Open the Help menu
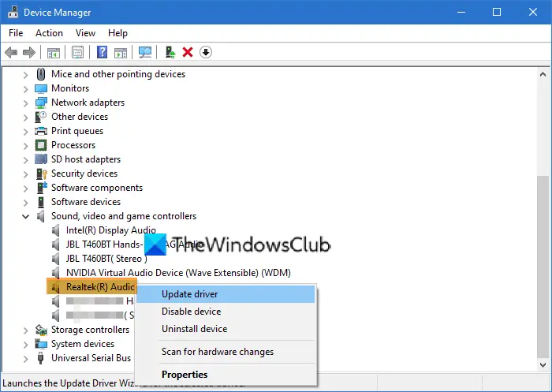This screenshot has width=552, height=392. point(117,33)
